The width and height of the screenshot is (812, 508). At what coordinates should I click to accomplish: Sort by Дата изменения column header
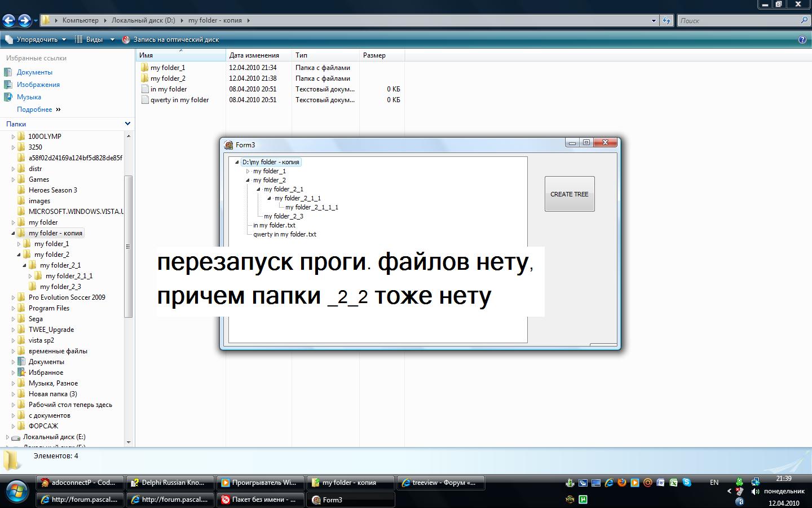254,55
